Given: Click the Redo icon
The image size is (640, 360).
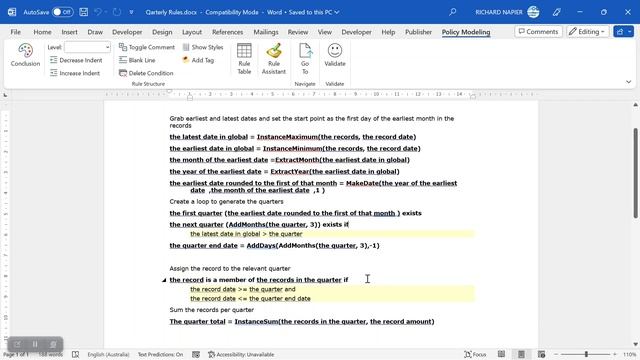Looking at the screenshot, I should pyautogui.click(x=117, y=12).
